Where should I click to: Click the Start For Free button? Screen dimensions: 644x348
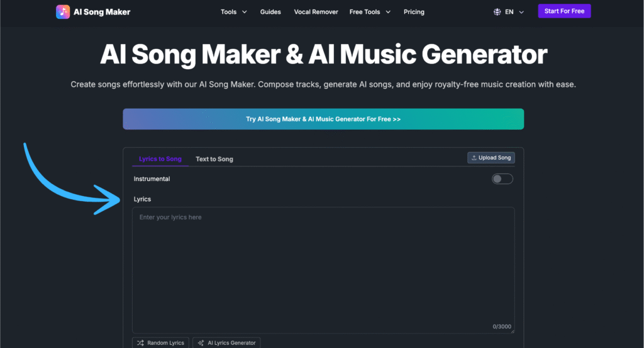[564, 11]
